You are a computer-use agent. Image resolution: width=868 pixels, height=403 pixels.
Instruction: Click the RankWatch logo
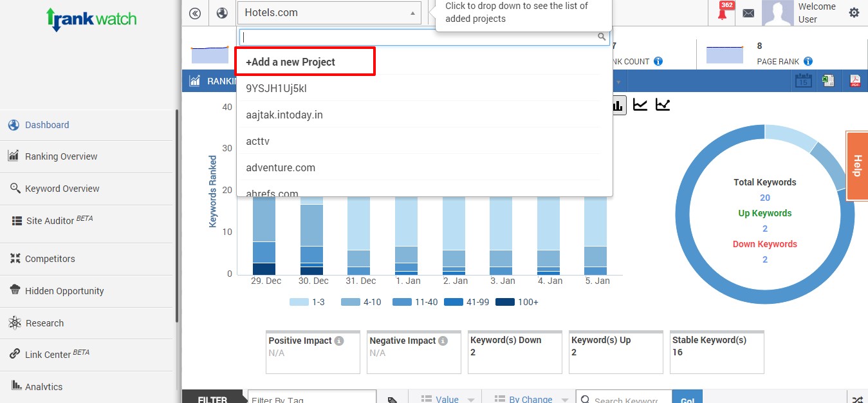pos(91,19)
